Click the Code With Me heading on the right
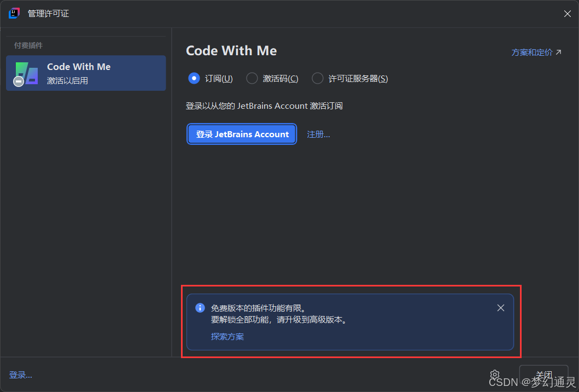This screenshot has height=392, width=579. pyautogui.click(x=231, y=50)
